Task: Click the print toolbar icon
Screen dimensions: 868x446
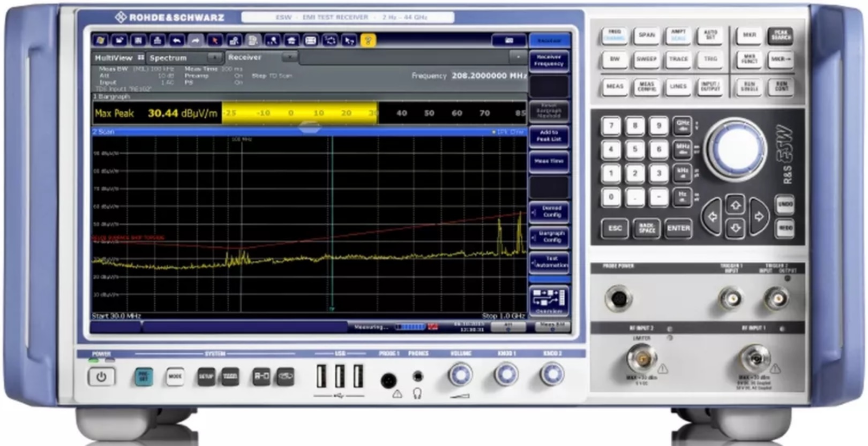Action: [157, 40]
